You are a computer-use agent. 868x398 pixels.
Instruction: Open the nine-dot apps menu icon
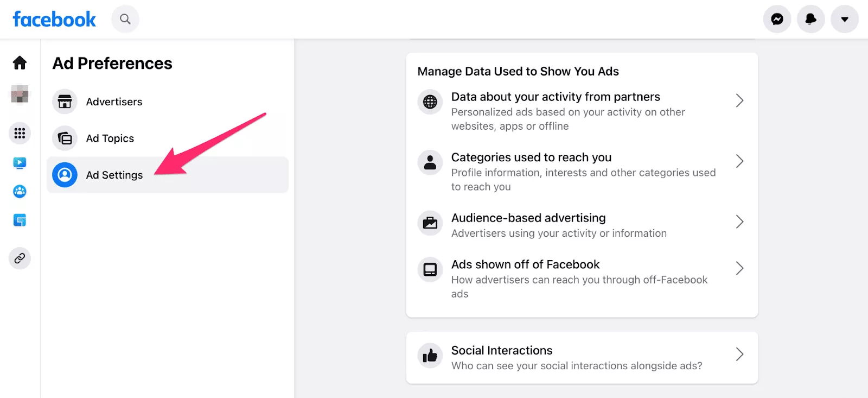point(20,133)
